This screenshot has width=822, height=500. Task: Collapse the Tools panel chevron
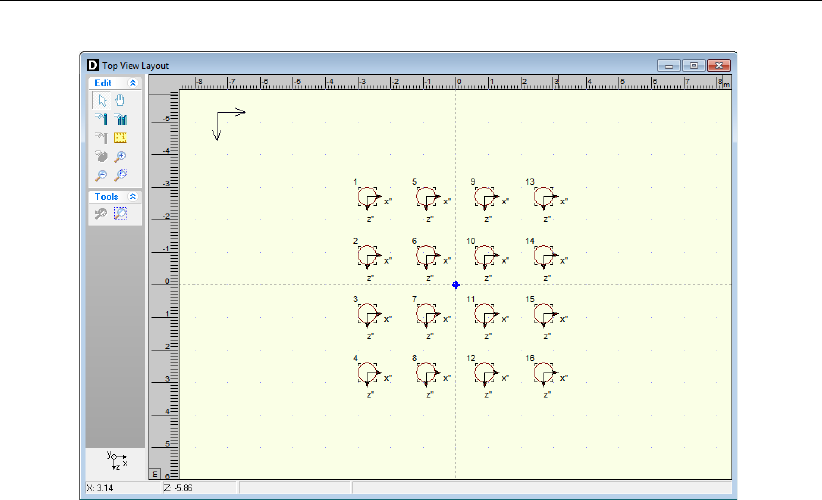[x=133, y=197]
